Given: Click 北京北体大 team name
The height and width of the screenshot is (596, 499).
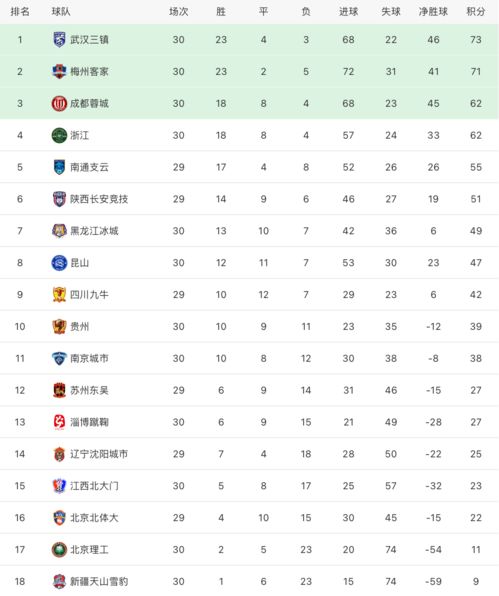Looking at the screenshot, I should pyautogui.click(x=94, y=518).
